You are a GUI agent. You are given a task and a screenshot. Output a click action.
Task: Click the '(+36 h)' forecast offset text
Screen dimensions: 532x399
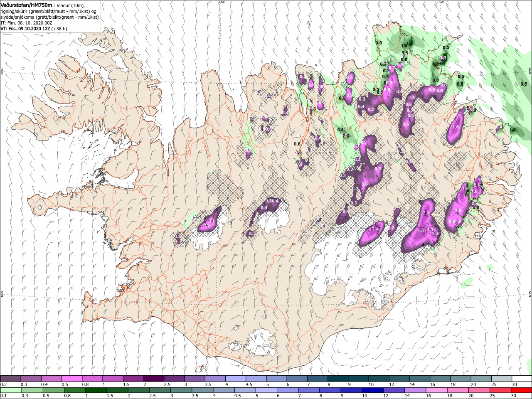(59, 29)
